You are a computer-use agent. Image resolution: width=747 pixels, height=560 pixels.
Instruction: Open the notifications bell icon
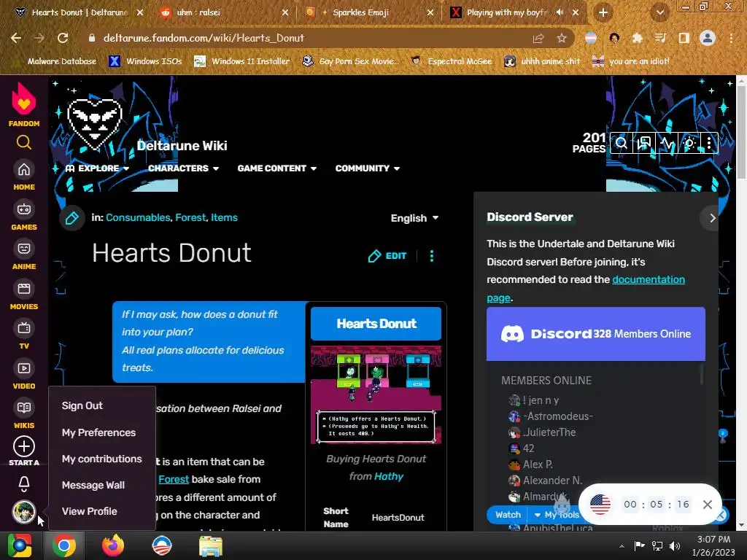click(24, 484)
